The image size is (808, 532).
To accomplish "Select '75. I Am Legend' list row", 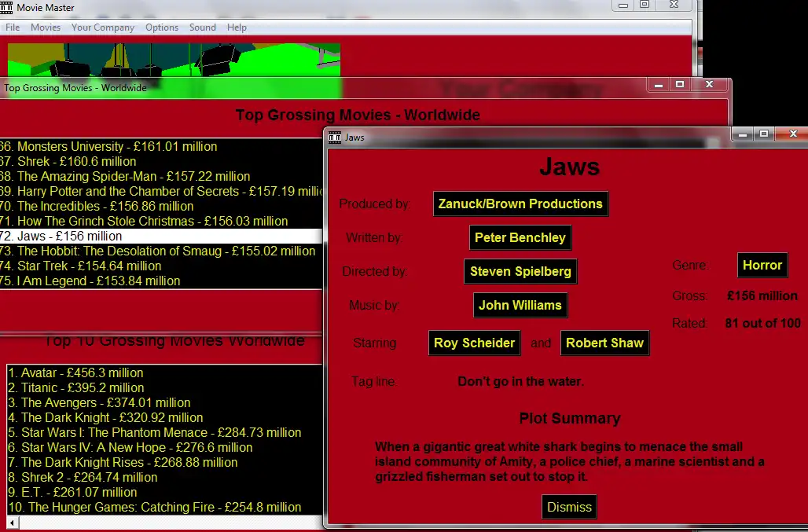I will point(161,281).
